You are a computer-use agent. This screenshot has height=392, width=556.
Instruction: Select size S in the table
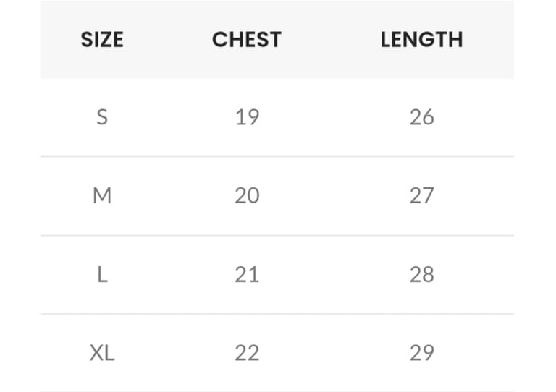[102, 116]
